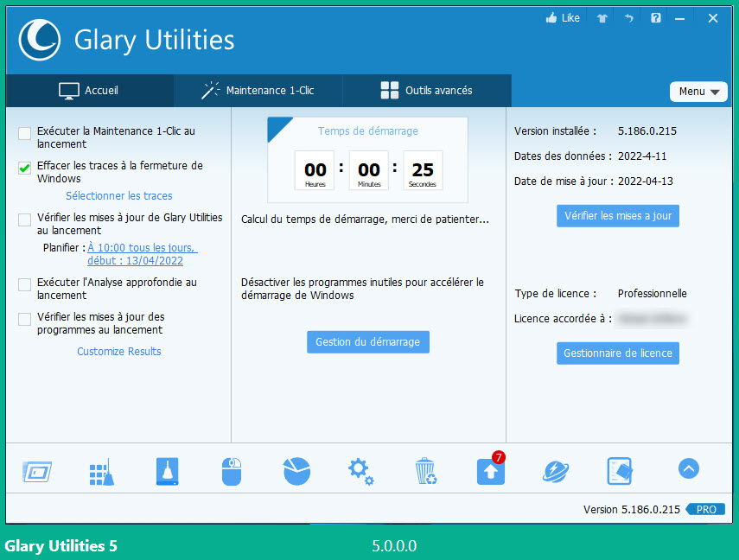Open the Overview bottom toolbar icon
The height and width of the screenshot is (560, 739).
click(x=37, y=472)
